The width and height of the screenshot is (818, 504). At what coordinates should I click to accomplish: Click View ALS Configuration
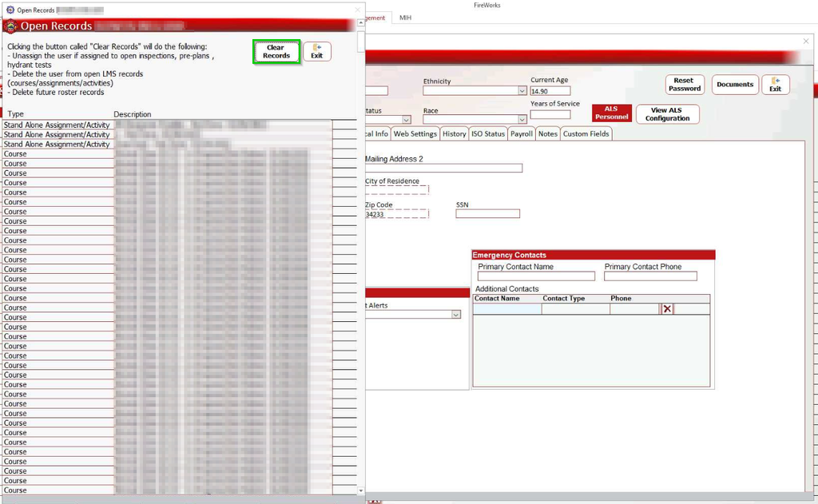667,114
